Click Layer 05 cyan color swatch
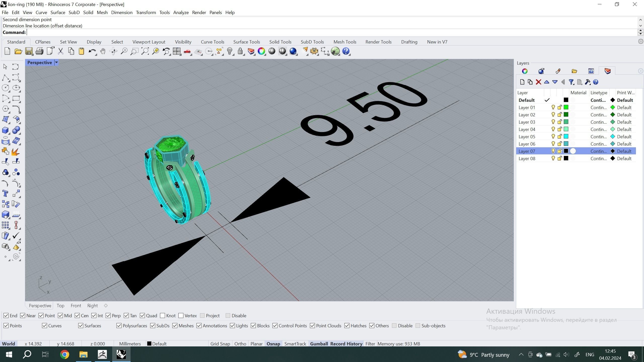The height and width of the screenshot is (362, 644). [566, 137]
